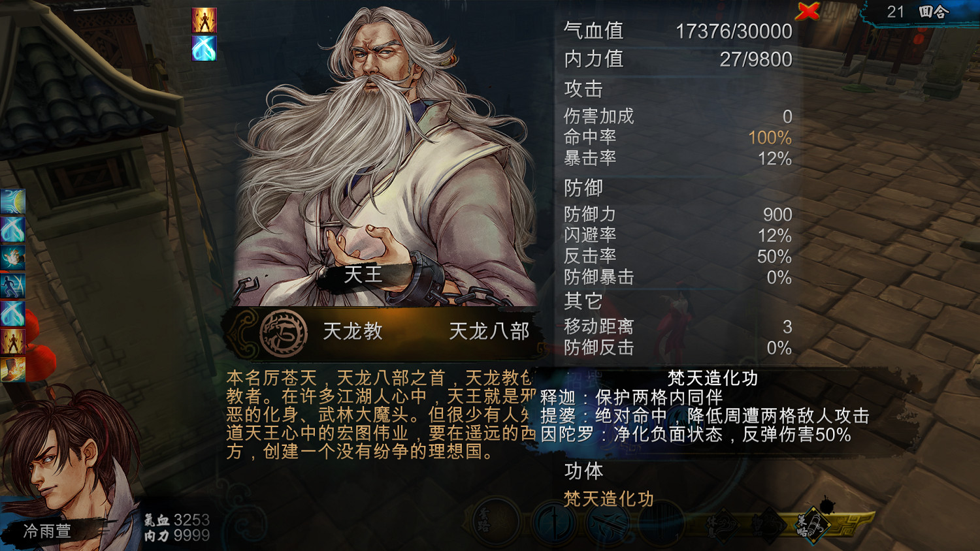This screenshot has width=980, height=551.
Task: Click the 天龙教 faction emblem
Action: [284, 332]
